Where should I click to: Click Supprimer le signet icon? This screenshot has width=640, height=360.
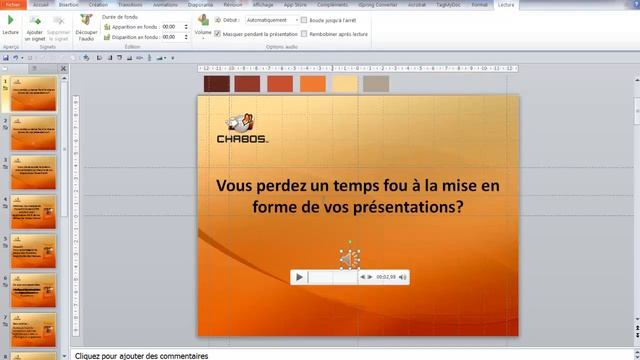pyautogui.click(x=58, y=20)
